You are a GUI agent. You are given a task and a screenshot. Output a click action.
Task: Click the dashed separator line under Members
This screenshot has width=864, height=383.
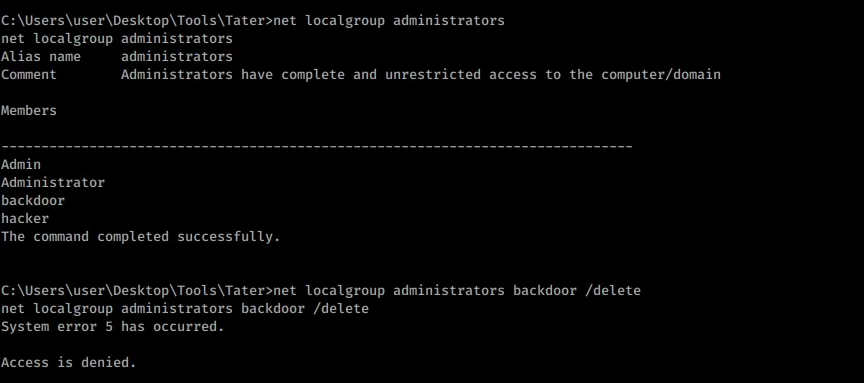tap(317, 147)
